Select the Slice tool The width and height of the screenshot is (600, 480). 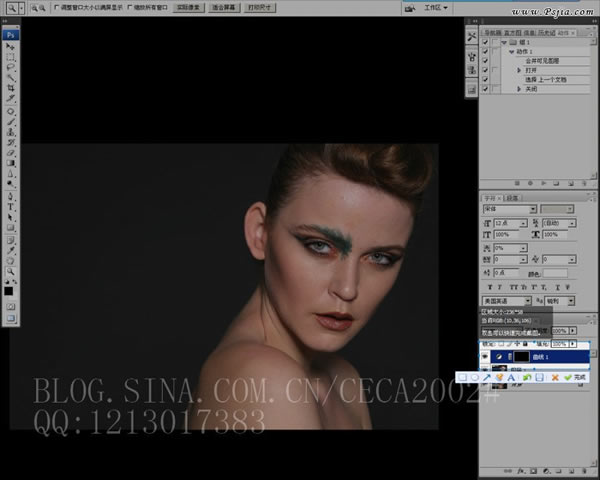[10, 98]
